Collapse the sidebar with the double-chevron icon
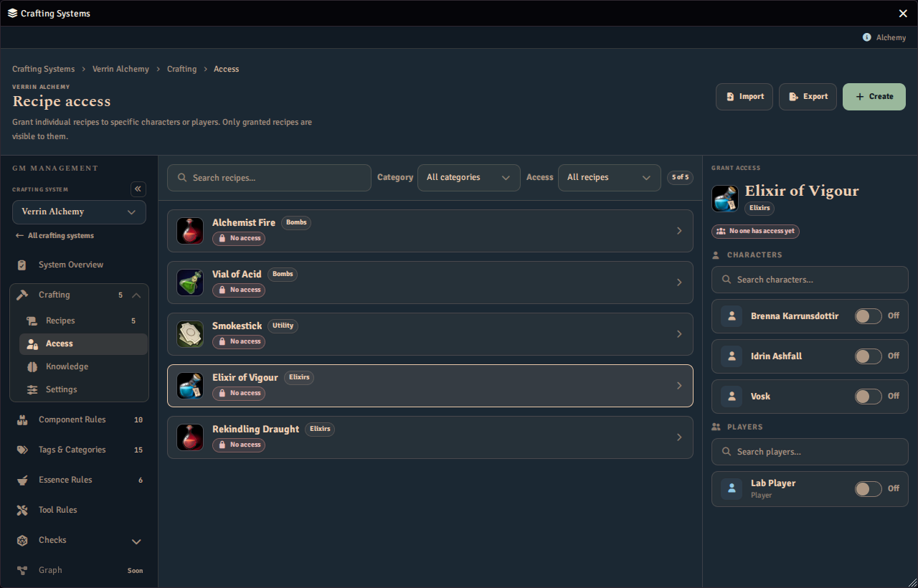Viewport: 918px width, 588px height. (138, 189)
